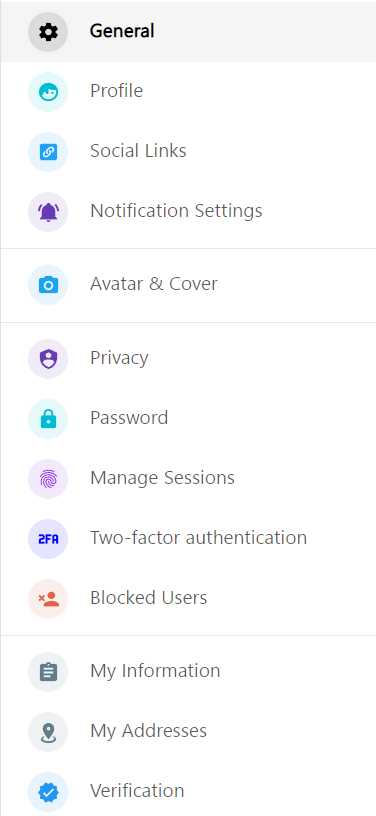Choose the Avatar & Cover label
The height and width of the screenshot is (816, 376).
(x=154, y=284)
